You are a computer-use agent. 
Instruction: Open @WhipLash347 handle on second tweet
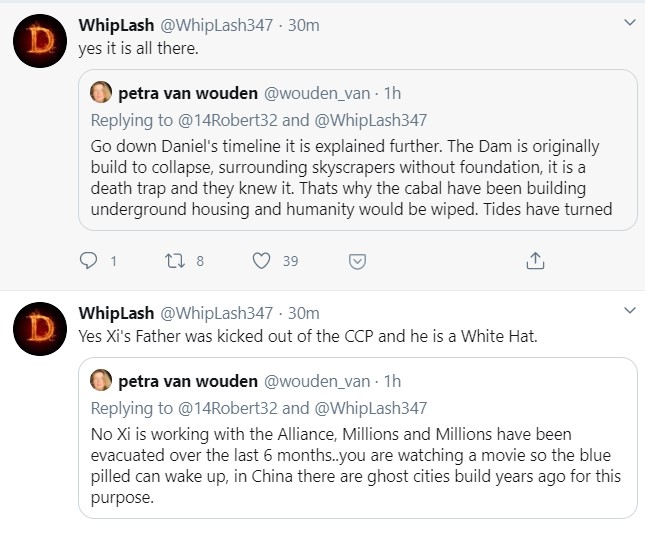(216, 313)
